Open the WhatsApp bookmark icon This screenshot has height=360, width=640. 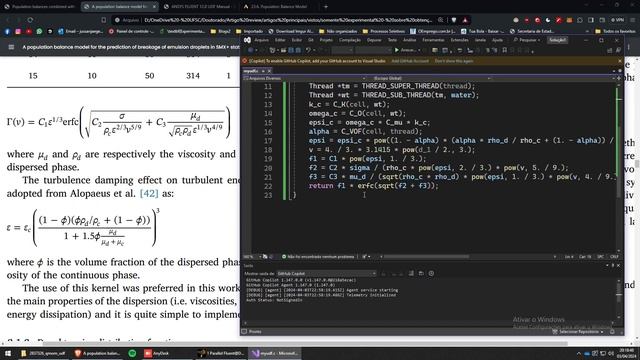click(39, 31)
